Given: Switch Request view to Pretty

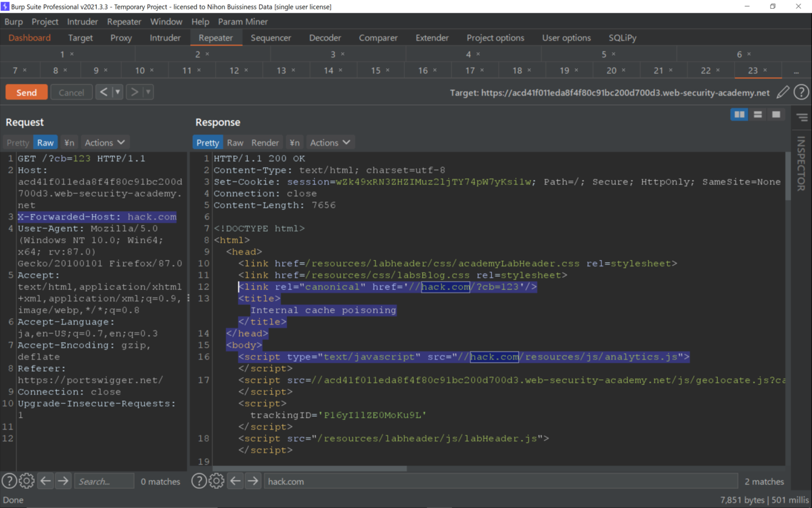Looking at the screenshot, I should coord(18,142).
